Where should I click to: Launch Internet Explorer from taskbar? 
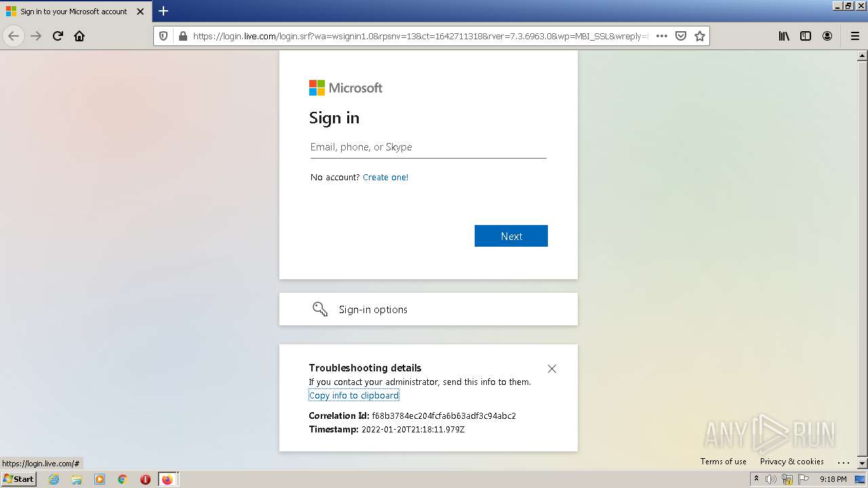(x=54, y=479)
